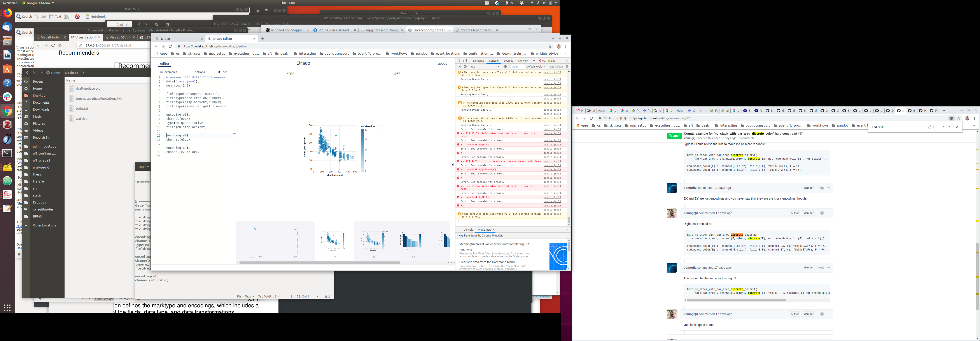Clear the console with the ban icon
Screen dimensions: 980x341
coord(465,66)
